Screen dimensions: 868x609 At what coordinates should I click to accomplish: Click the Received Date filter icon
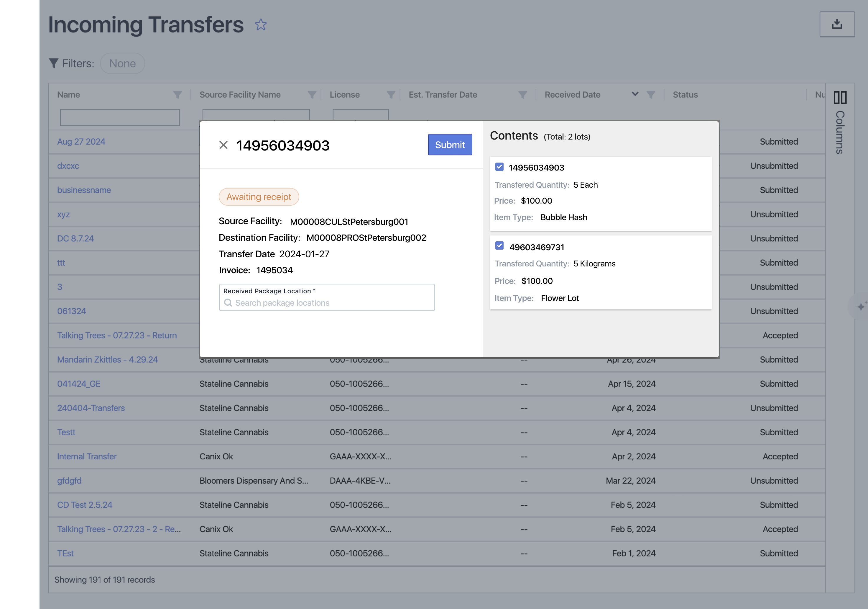(651, 94)
